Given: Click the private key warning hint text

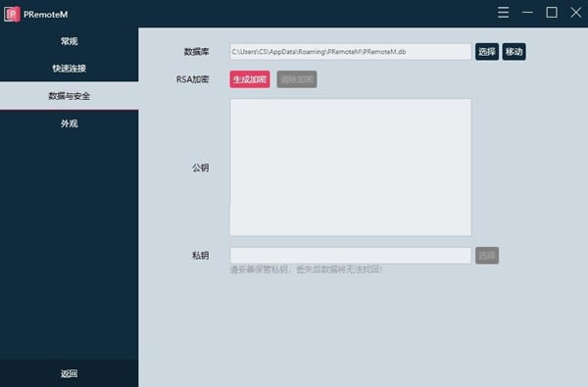Looking at the screenshot, I should (x=306, y=269).
